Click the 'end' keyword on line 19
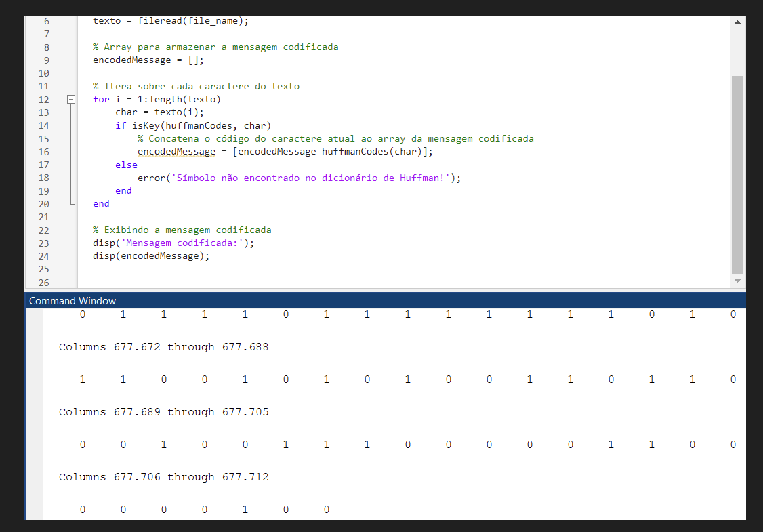This screenshot has height=532, width=763. [123, 191]
